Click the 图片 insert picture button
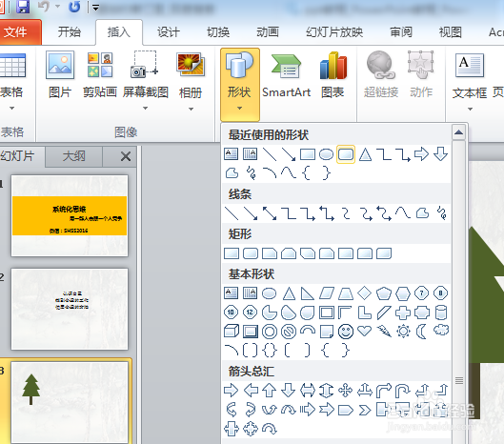 click(60, 75)
